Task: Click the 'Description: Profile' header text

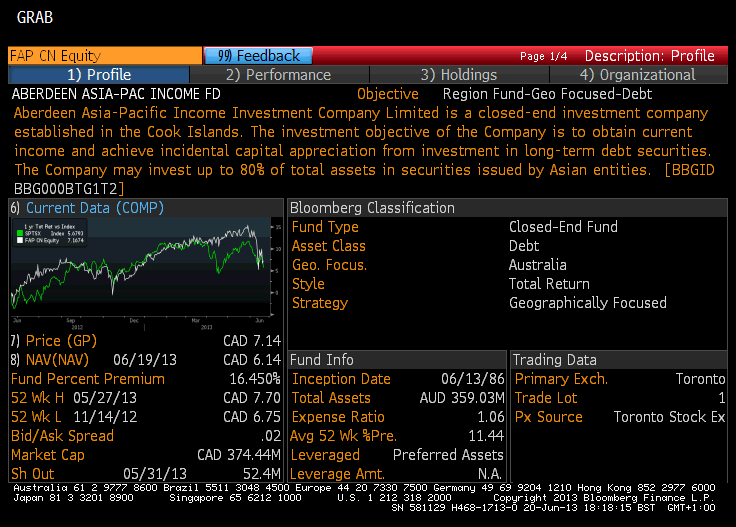Action: click(650, 56)
